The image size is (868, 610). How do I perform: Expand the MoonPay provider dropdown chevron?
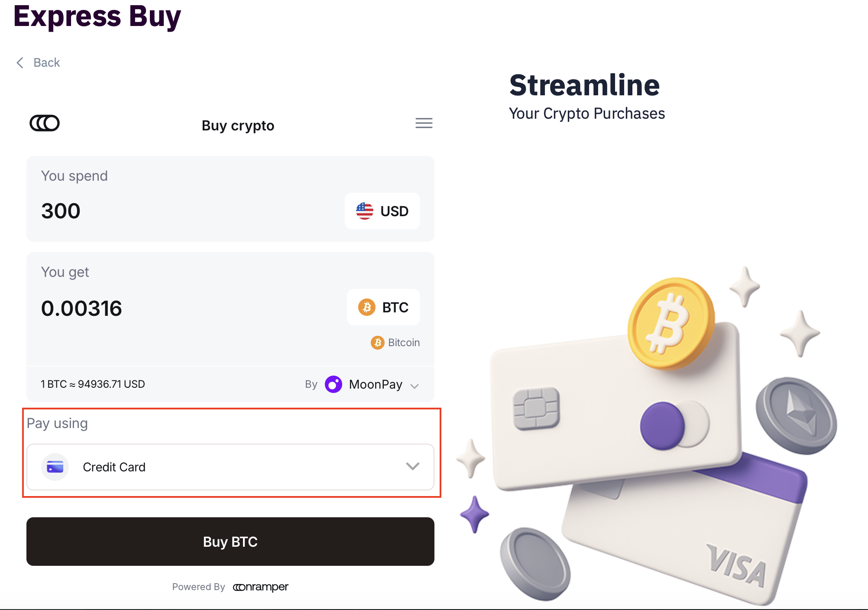tap(415, 386)
